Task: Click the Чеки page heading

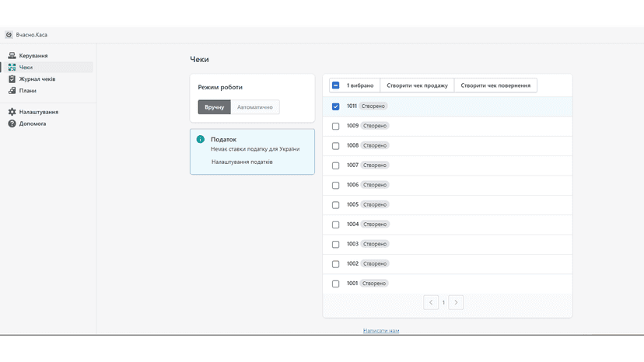Action: pos(199,60)
